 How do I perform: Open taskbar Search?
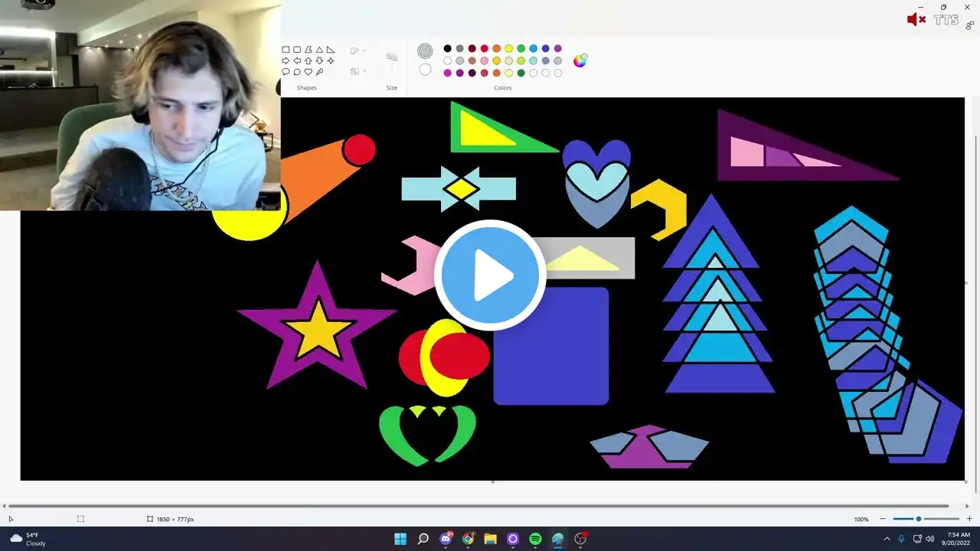[x=423, y=539]
